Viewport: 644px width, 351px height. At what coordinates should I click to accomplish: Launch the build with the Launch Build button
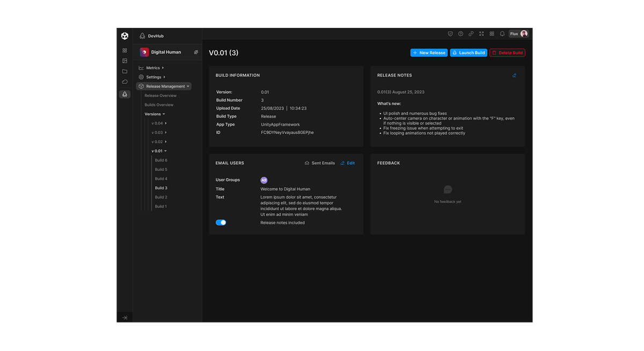pyautogui.click(x=468, y=53)
